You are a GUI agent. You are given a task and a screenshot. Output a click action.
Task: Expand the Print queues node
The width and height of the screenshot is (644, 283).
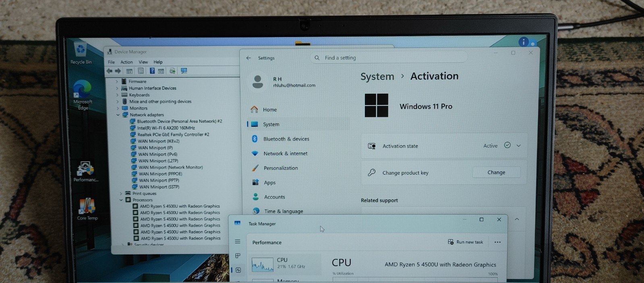tap(120, 194)
